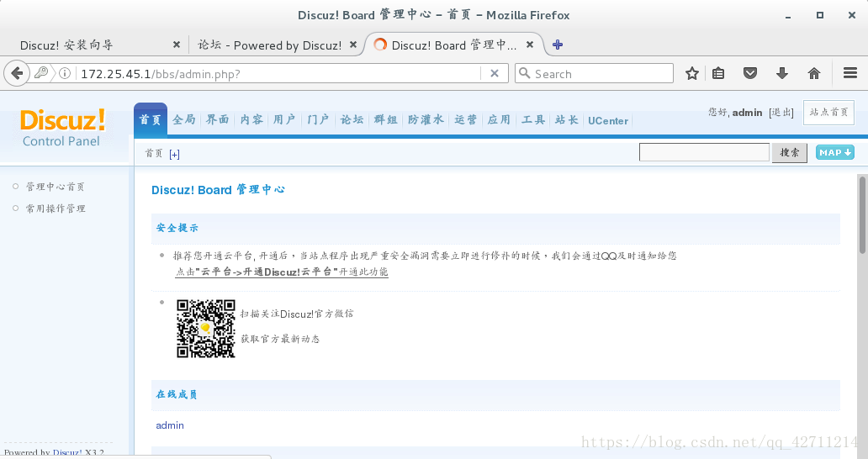The height and width of the screenshot is (459, 868).
Task: Open the 群组 menu
Action: coord(386,120)
